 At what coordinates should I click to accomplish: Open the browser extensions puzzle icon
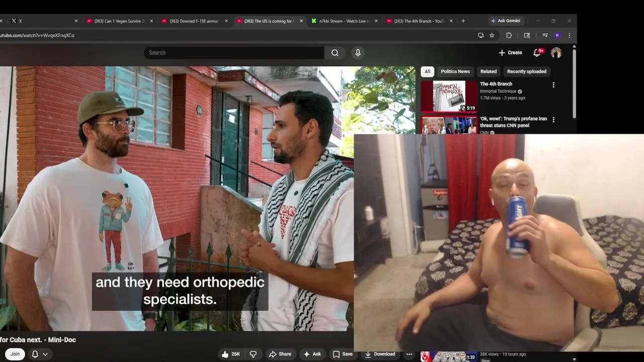coord(509,35)
